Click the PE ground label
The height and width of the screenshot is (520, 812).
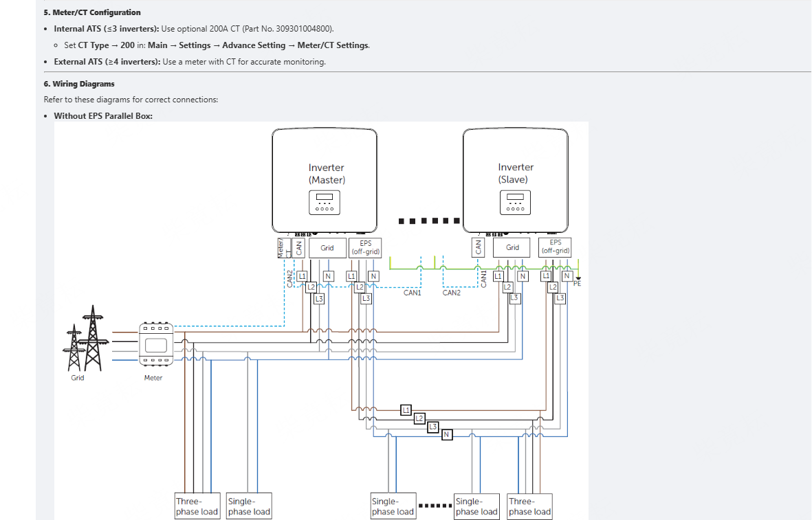click(x=577, y=282)
